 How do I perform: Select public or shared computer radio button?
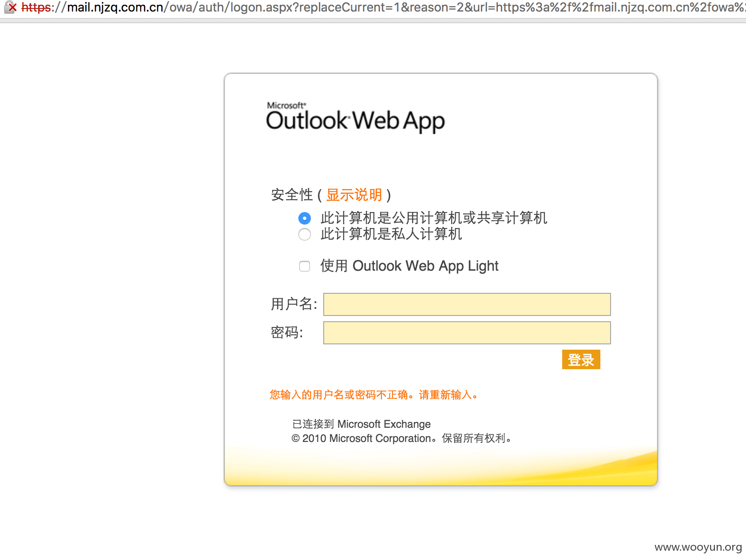(x=305, y=218)
